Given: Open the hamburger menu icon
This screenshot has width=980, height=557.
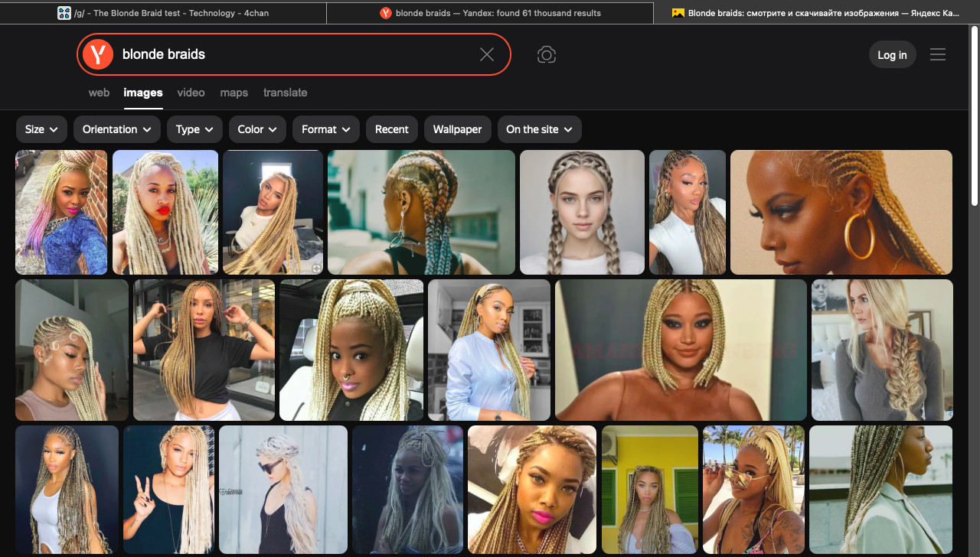Looking at the screenshot, I should pos(938,54).
